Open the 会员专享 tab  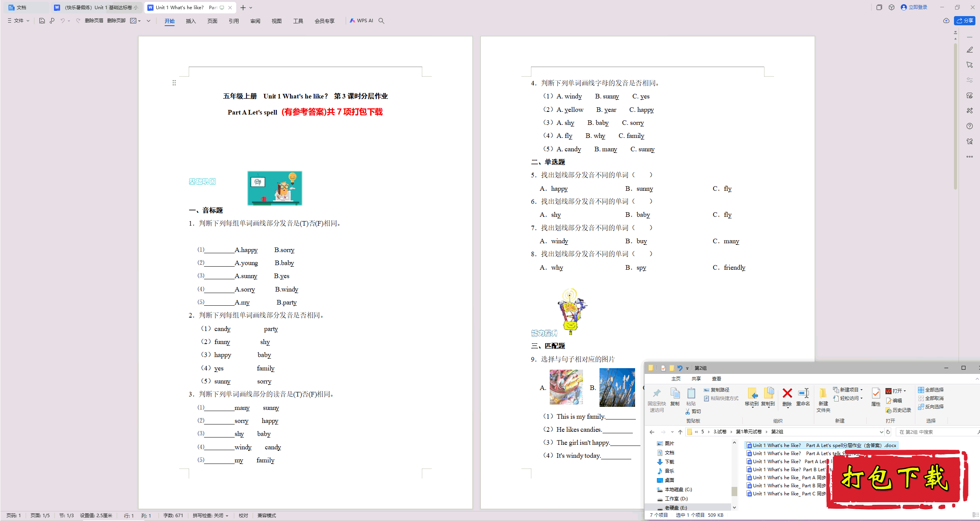click(x=324, y=21)
